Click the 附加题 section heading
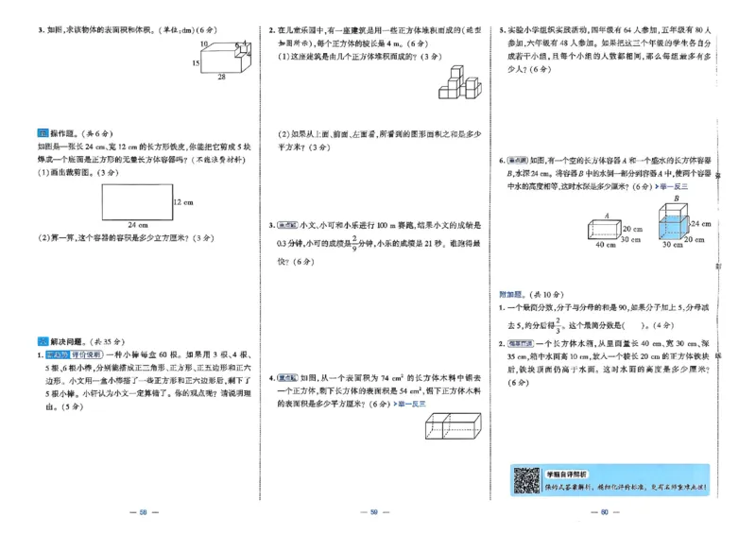 pyautogui.click(x=510, y=294)
